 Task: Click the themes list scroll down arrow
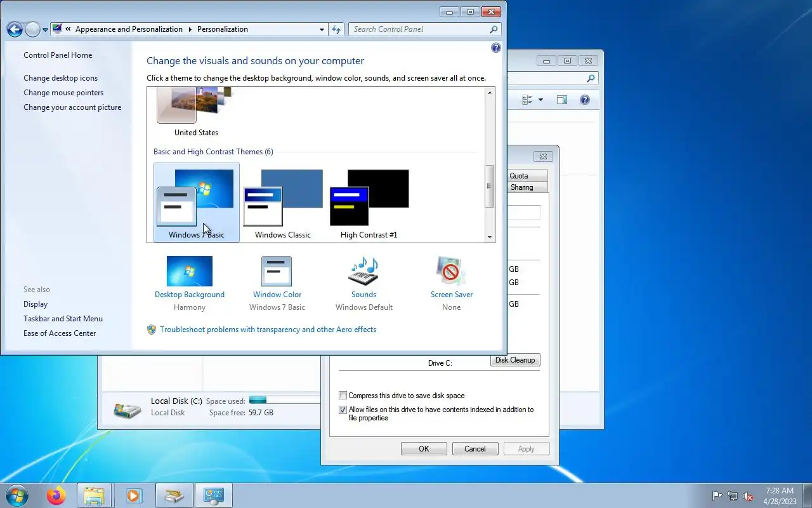[490, 237]
